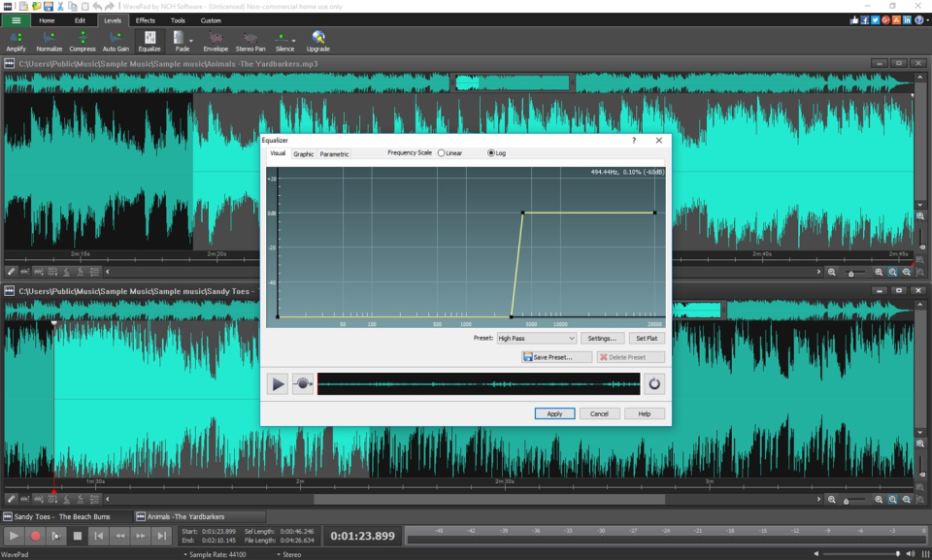This screenshot has width=932, height=560.
Task: Click the reset loop icon in Equalizer preview
Action: [654, 384]
